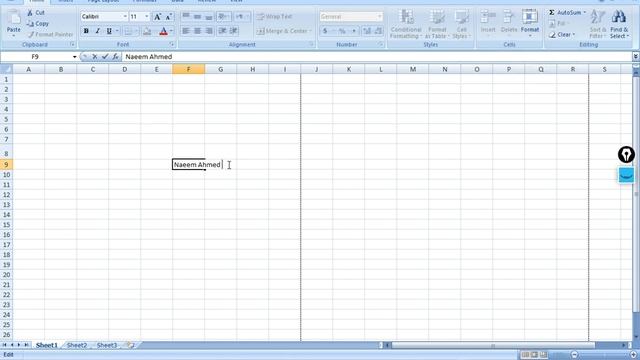The width and height of the screenshot is (640, 360).
Task: Select the Sheet1 tab
Action: pyautogui.click(x=47, y=345)
